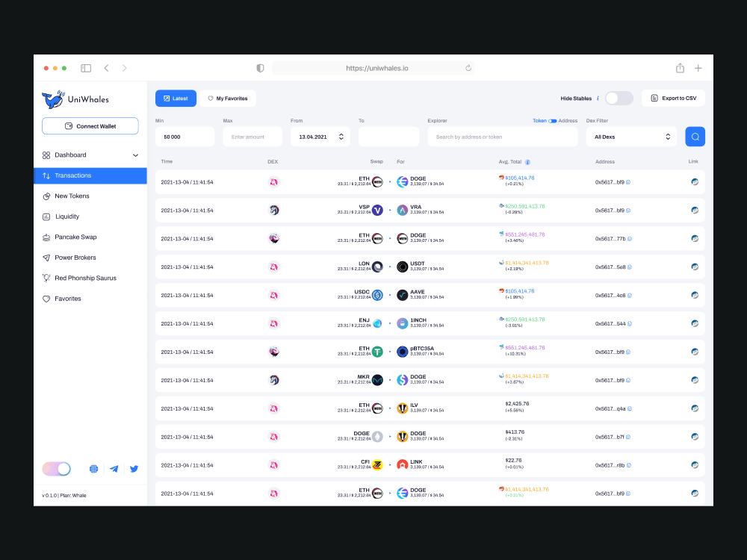Toggle the dark mode switch in sidebar
This screenshot has height=560, width=747.
click(56, 469)
